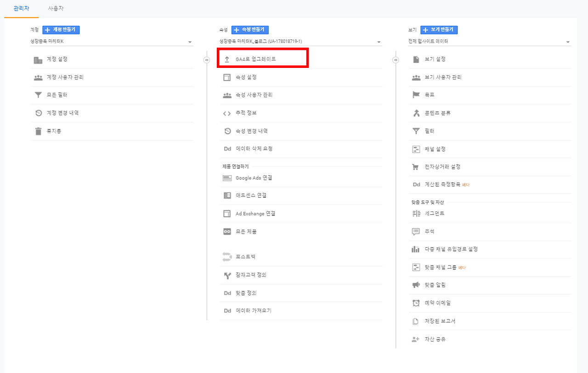This screenshot has width=588, height=373.
Task: Click the arrows icon for 포스트백
Action: click(227, 257)
